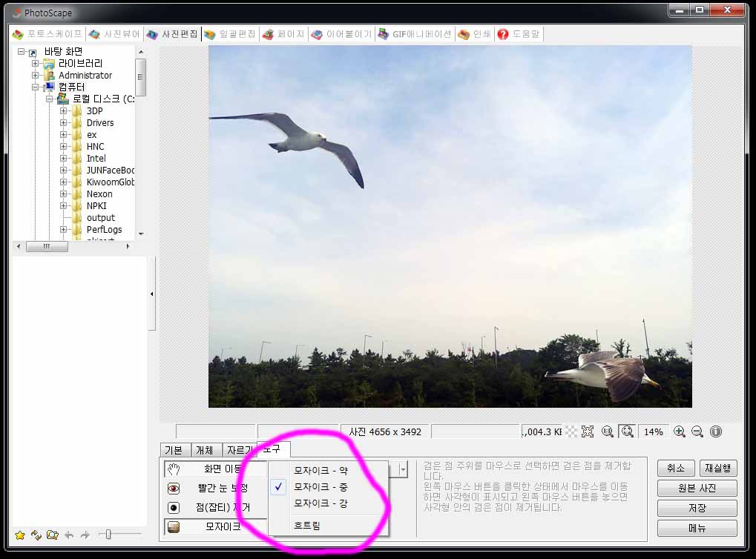Collapse the 컴퓨터 tree node

coord(35,87)
